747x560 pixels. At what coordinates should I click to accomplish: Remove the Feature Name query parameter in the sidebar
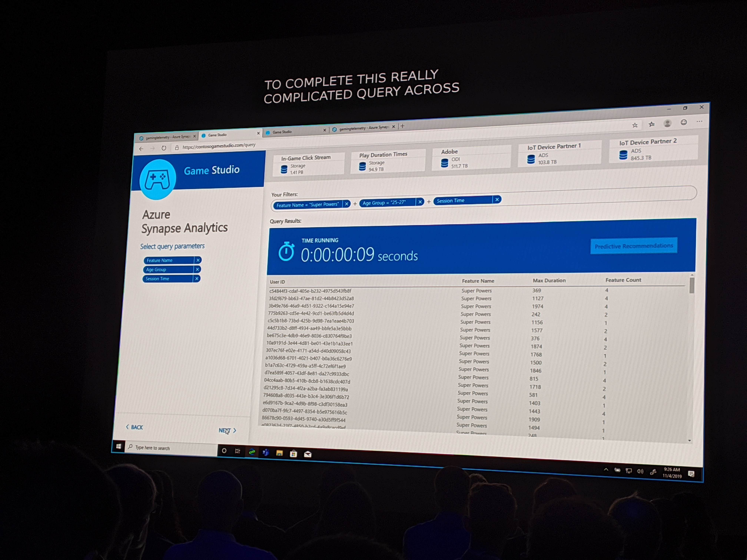[x=198, y=260]
